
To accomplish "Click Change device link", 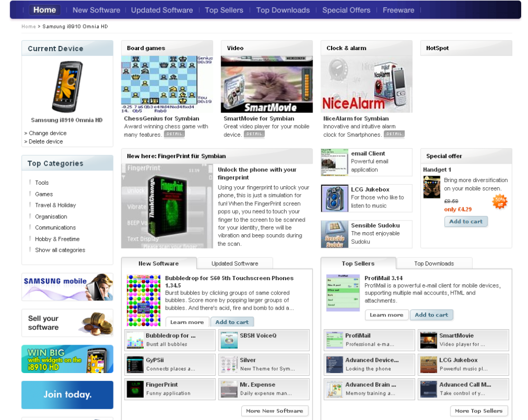I will 48,133.
